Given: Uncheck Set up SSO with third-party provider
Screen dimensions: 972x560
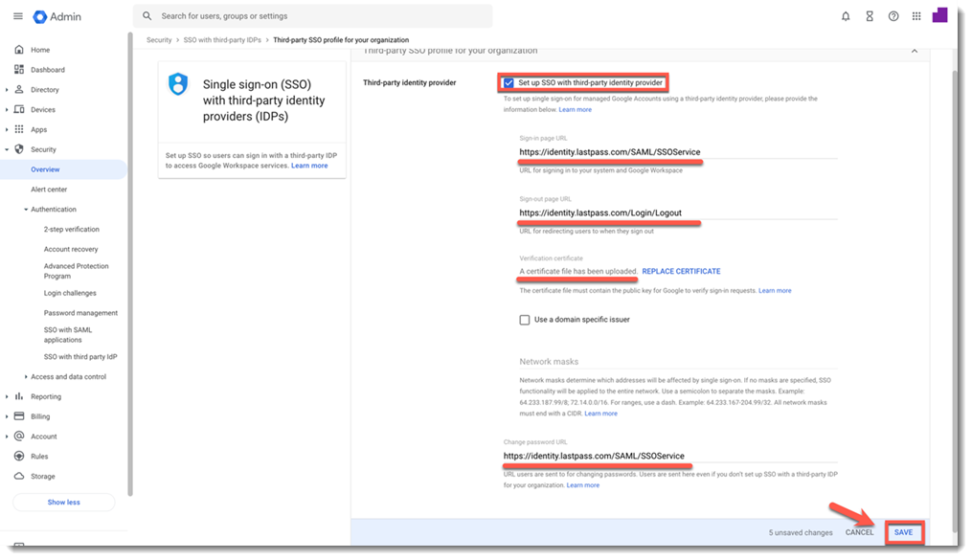Looking at the screenshot, I should click(x=509, y=83).
